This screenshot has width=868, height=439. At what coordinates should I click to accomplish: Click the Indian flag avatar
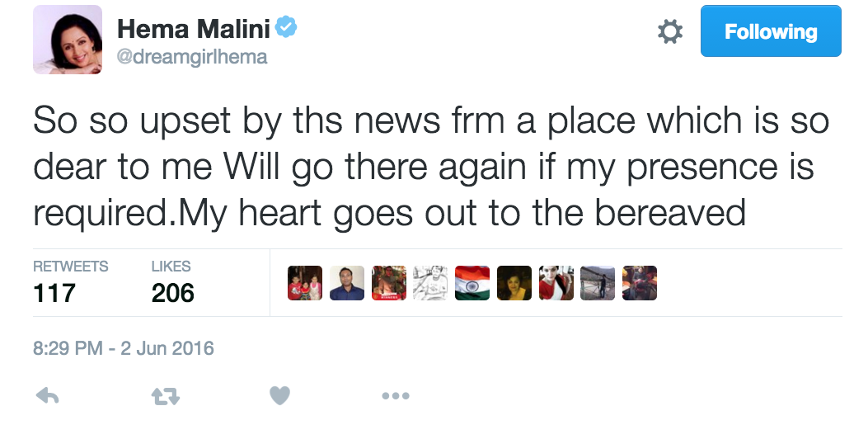coord(472,283)
